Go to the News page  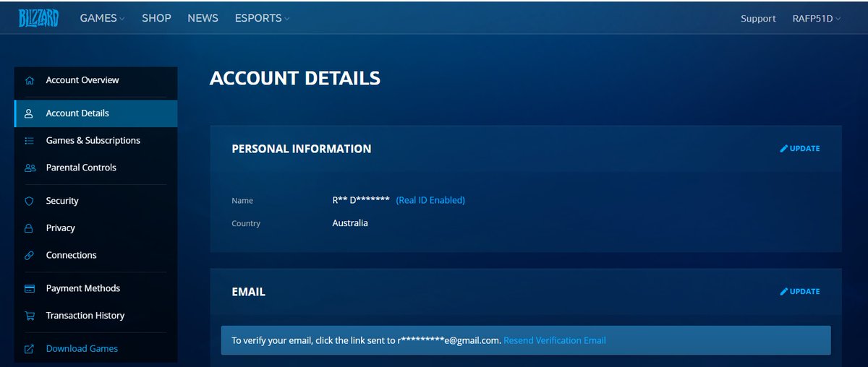pyautogui.click(x=203, y=18)
